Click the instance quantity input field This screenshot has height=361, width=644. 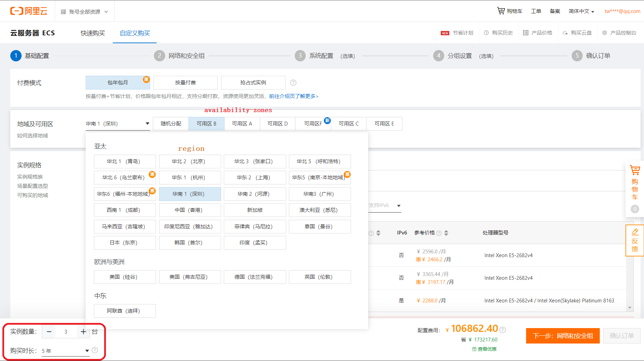[66, 332]
